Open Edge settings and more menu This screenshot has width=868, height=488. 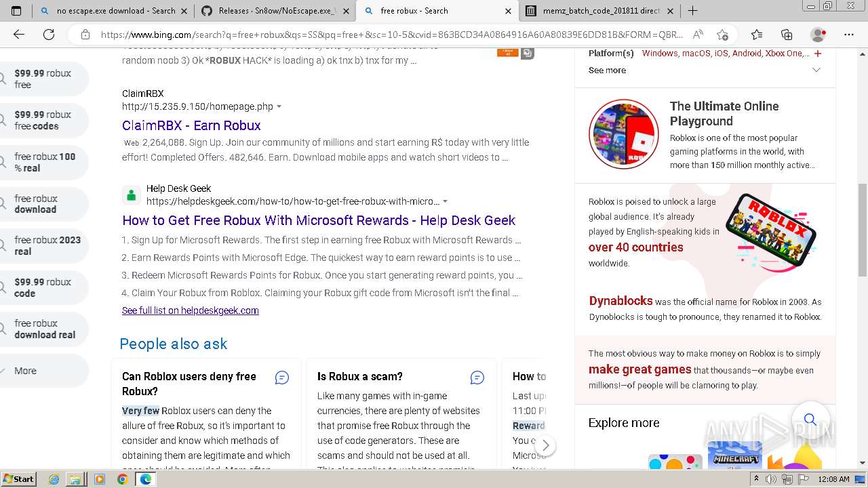pyautogui.click(x=849, y=35)
